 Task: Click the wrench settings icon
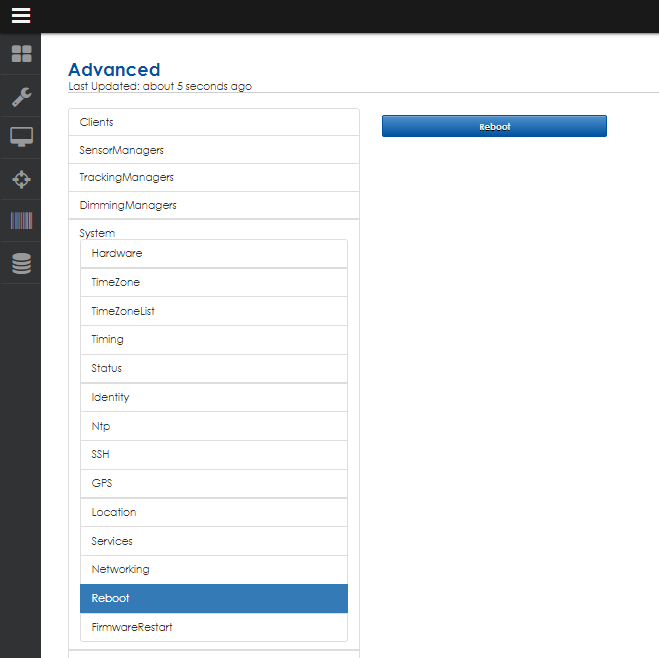21,96
